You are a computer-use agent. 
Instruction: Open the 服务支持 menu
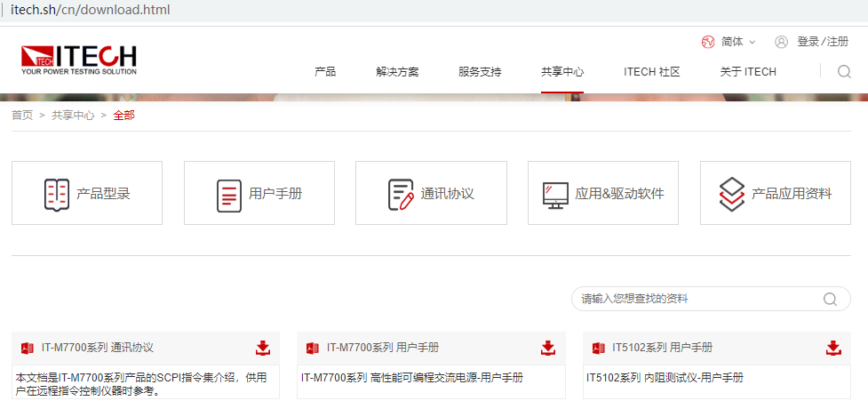480,71
